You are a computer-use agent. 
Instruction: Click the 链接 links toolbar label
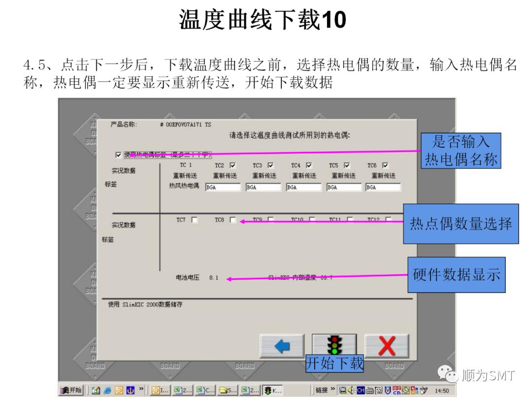tap(322, 390)
